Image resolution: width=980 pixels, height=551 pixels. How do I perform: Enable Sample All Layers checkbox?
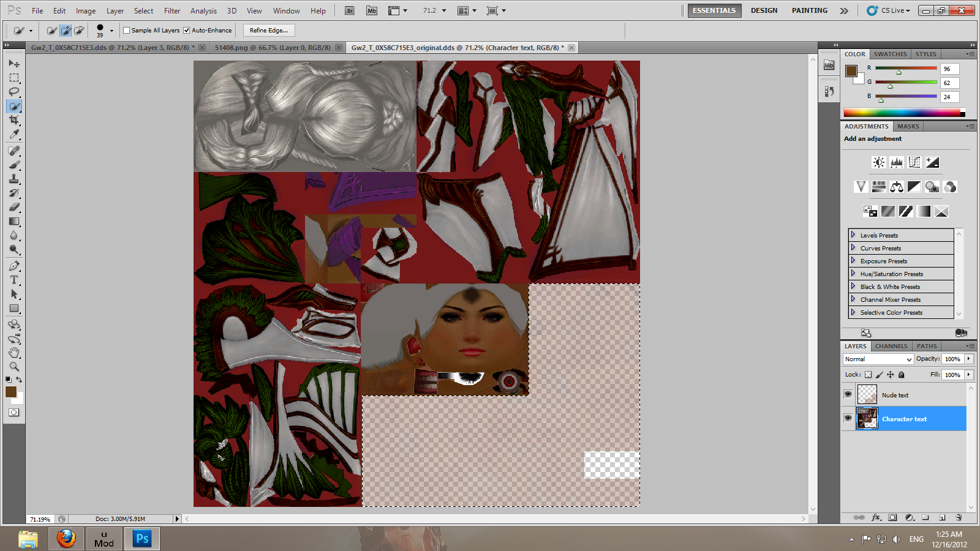(127, 31)
